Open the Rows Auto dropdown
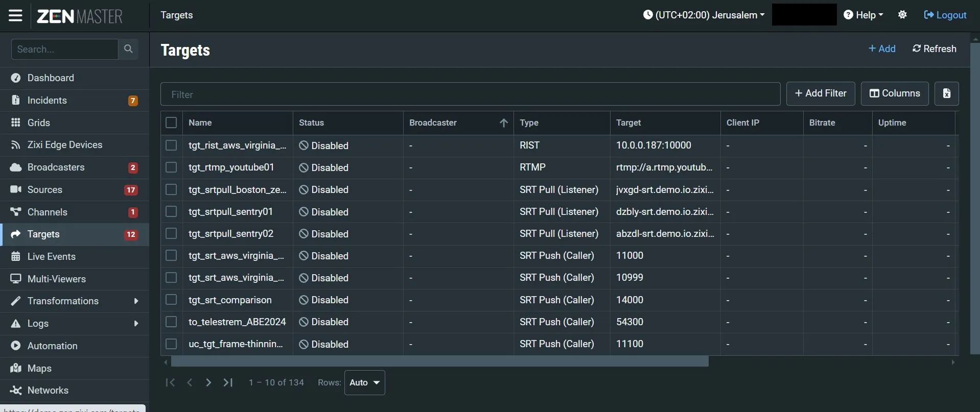The height and width of the screenshot is (412, 980). [365, 382]
